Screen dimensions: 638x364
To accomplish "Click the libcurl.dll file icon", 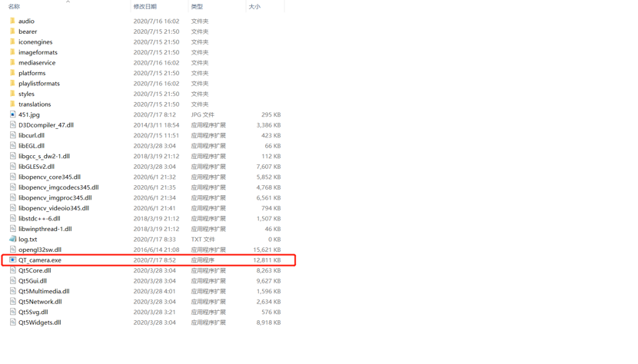I will (12, 135).
